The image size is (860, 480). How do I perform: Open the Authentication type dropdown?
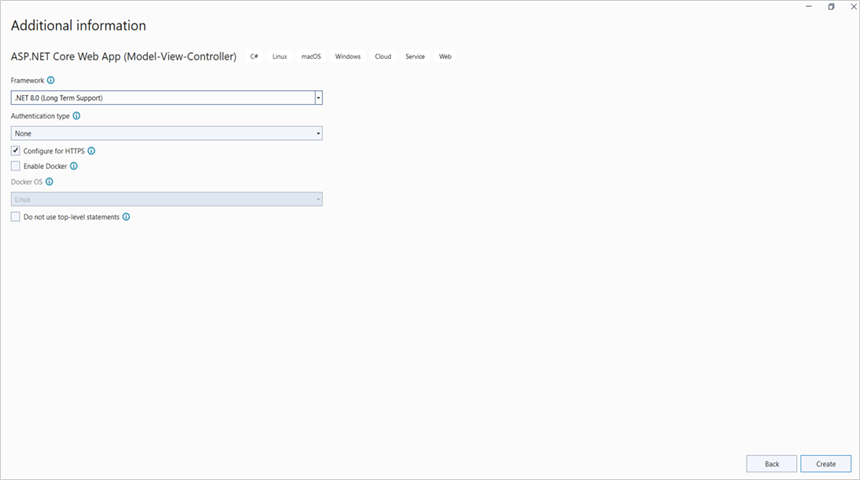click(x=167, y=133)
